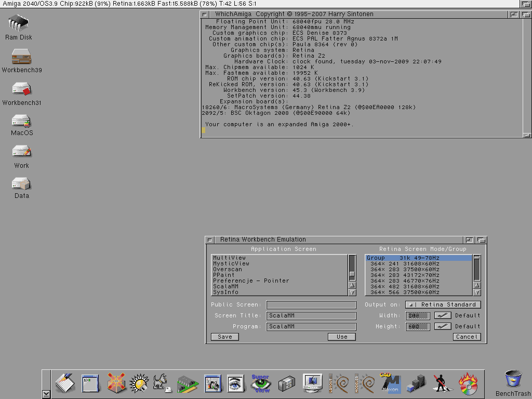This screenshot has height=399, width=532.
Task: Open the Ram Disk icon on the desktop
Action: pos(19,23)
